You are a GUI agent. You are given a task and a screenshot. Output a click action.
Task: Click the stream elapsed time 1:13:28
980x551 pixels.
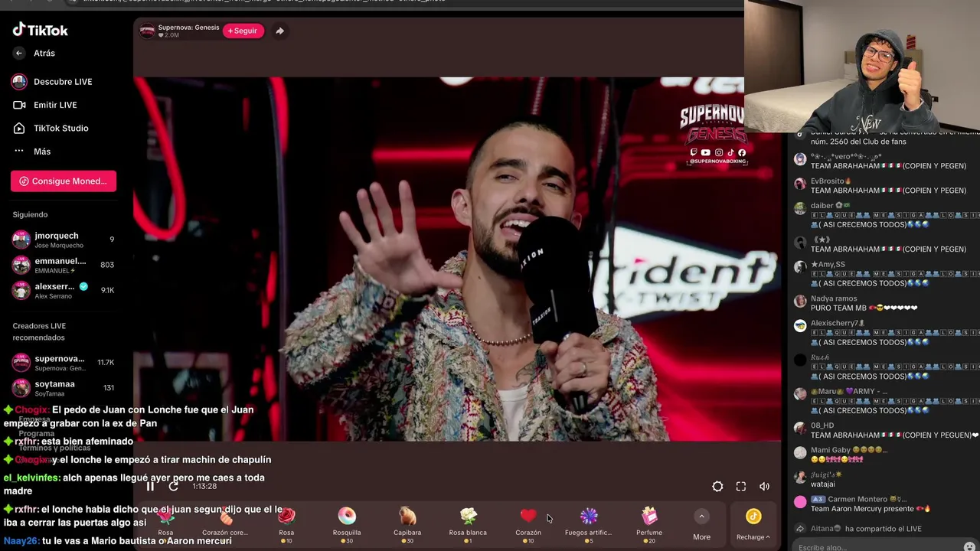204,486
